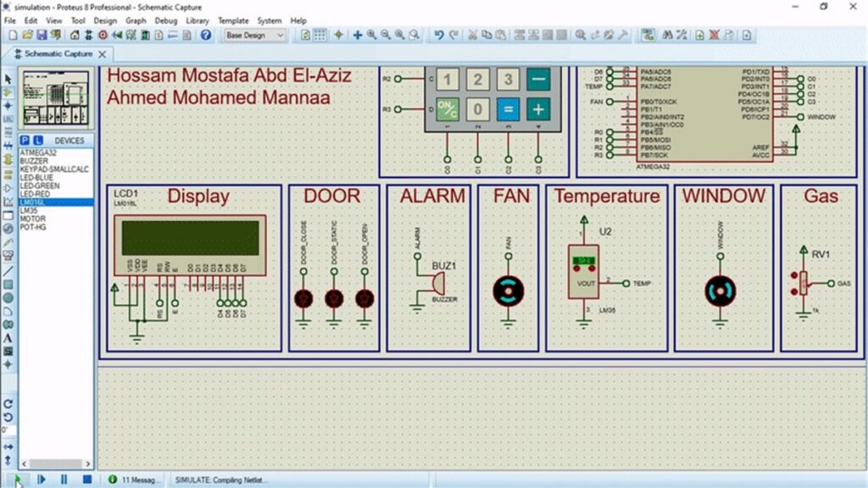Select the arrow Selection Mode tool
This screenshot has height=488, width=868.
coord(8,79)
